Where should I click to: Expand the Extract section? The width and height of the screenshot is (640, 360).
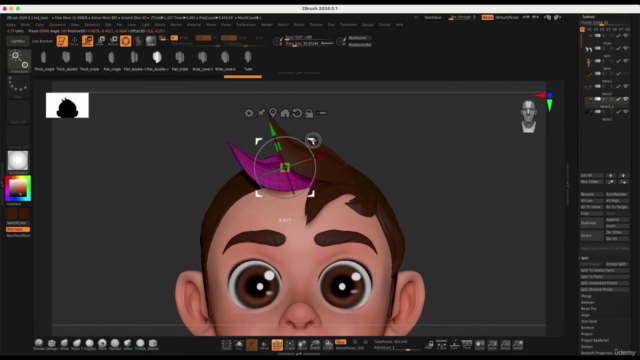[587, 347]
